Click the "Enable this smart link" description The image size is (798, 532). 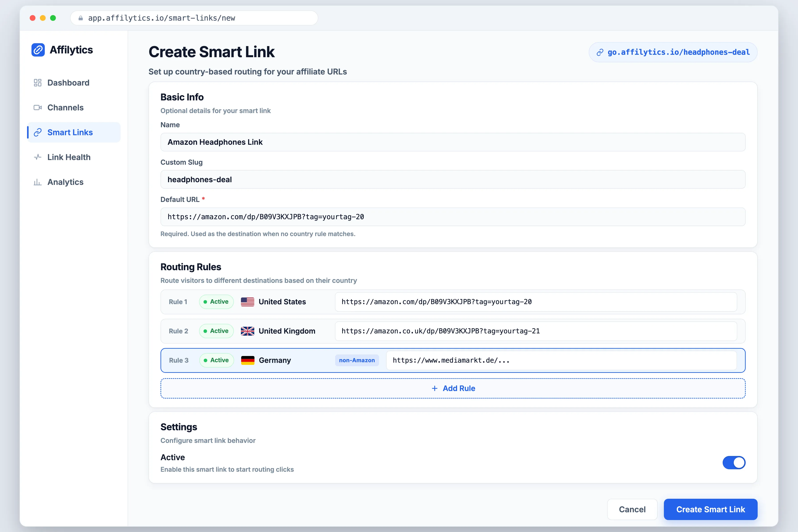tap(227, 469)
